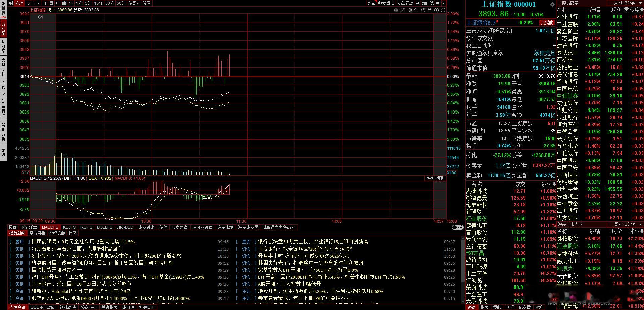Select the BOLLFS indicator tab
Image resolution: width=644 pixels, height=310 pixels.
point(105,227)
